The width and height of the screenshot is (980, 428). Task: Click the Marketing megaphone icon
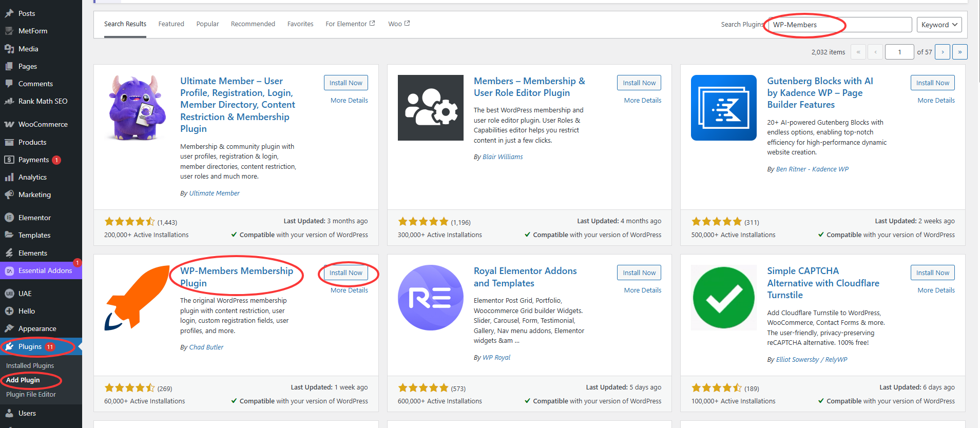coord(9,195)
